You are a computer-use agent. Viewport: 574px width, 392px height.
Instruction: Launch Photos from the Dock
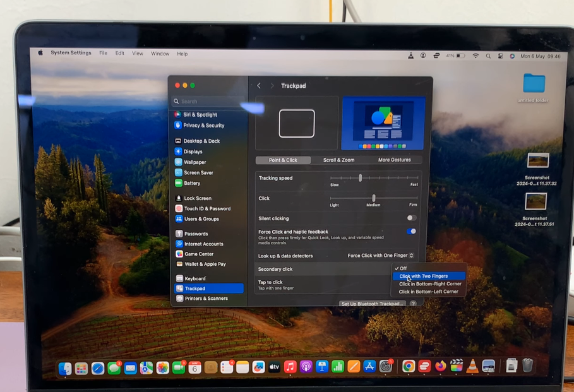point(162,368)
